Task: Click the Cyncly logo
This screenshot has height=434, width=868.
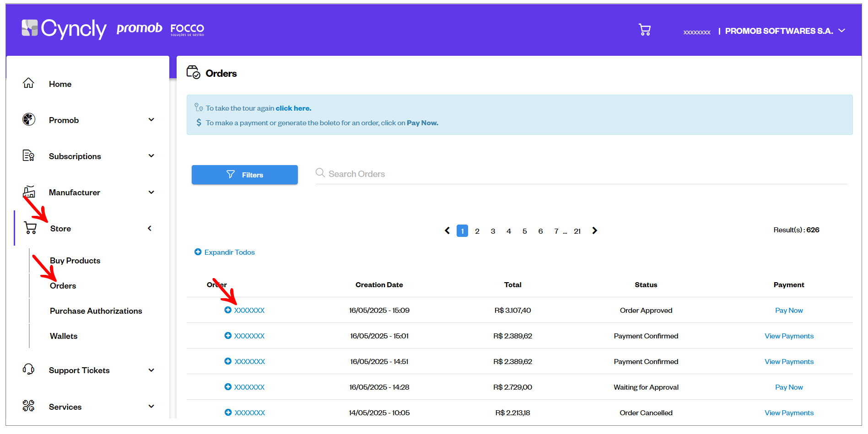Action: (x=64, y=29)
